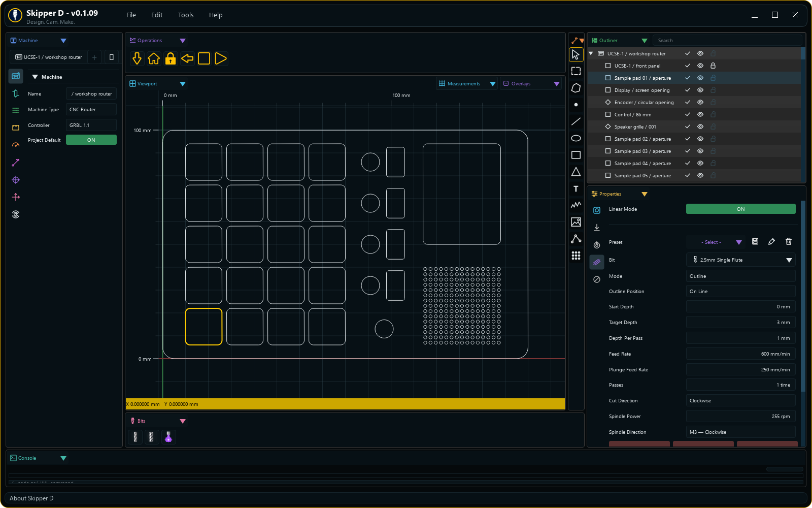Click the yellow padlock unlock operation icon
This screenshot has width=812, height=508.
click(171, 59)
